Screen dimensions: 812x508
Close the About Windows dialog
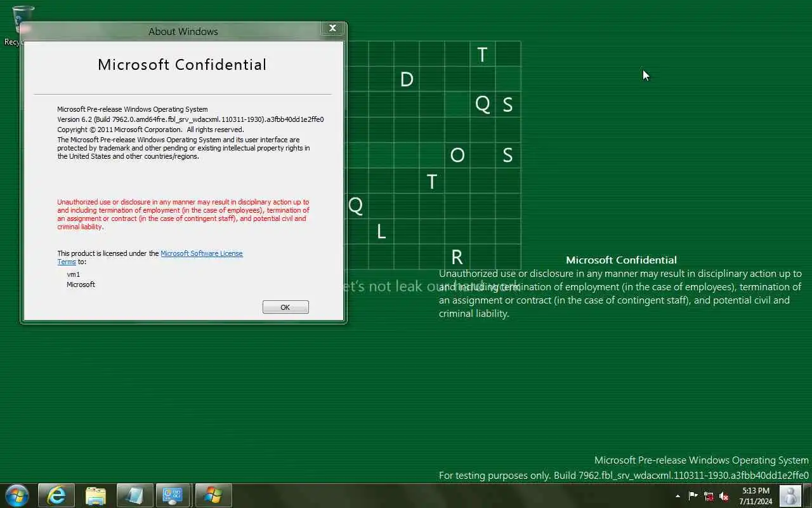click(332, 28)
